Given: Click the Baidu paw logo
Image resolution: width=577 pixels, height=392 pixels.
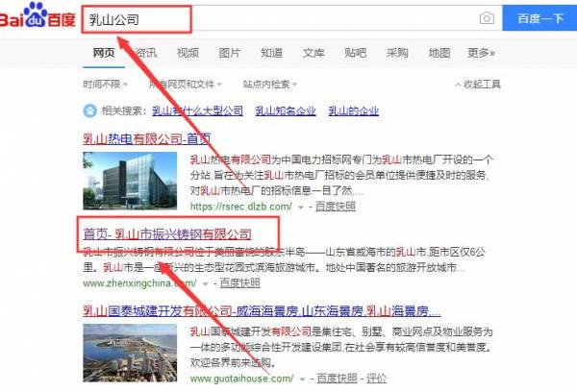Looking at the screenshot, I should pyautogui.click(x=36, y=15).
